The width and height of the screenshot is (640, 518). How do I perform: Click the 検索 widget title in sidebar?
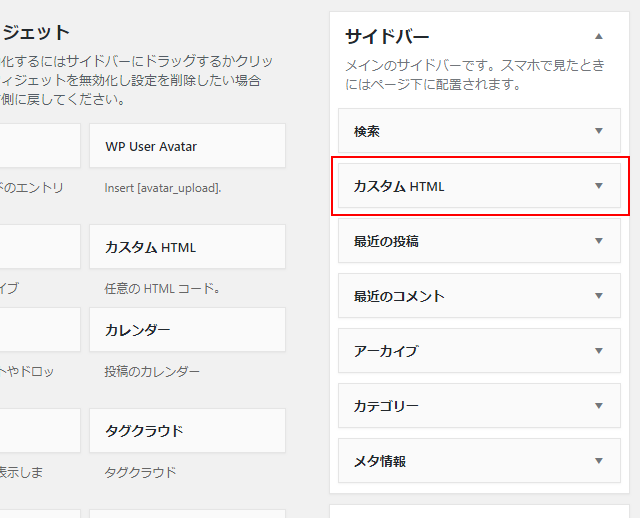coord(367,131)
